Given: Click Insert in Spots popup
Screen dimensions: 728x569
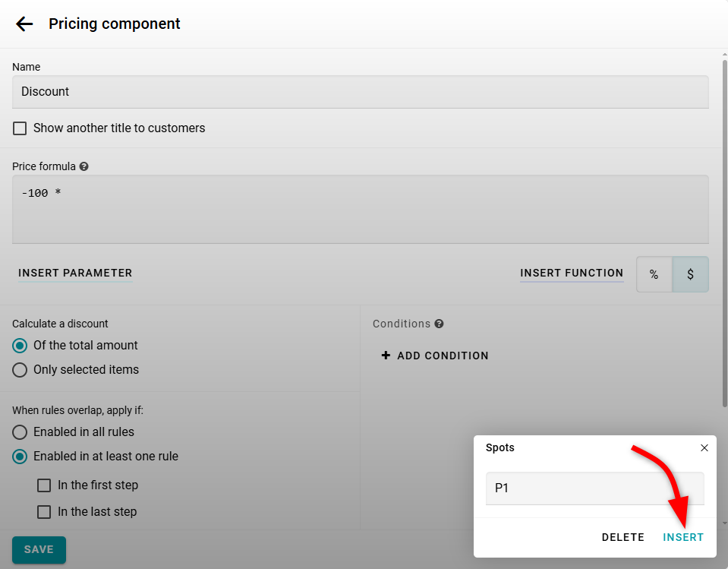Looking at the screenshot, I should (683, 537).
